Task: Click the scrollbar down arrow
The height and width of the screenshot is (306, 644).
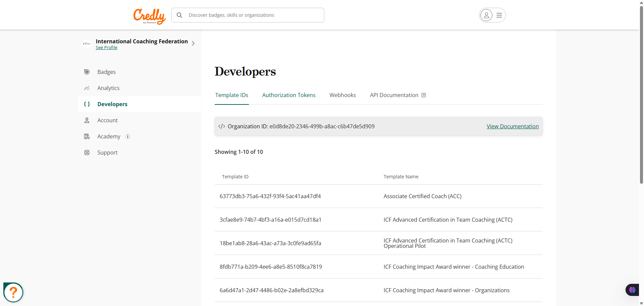Action: [x=641, y=303]
